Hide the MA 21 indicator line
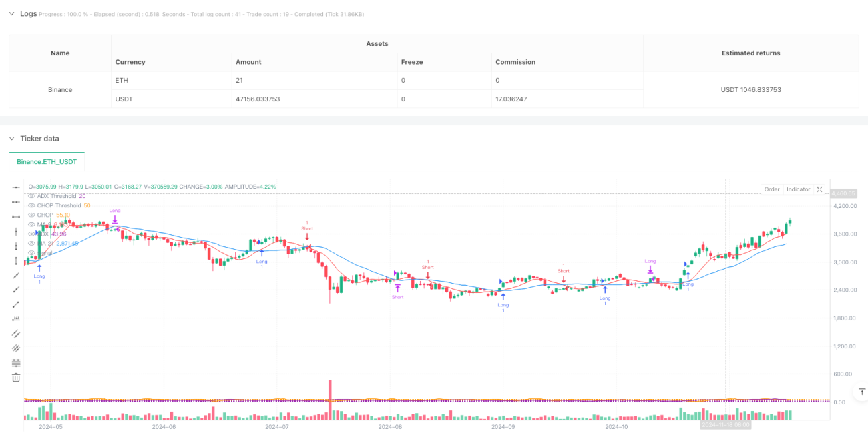 pyautogui.click(x=31, y=243)
